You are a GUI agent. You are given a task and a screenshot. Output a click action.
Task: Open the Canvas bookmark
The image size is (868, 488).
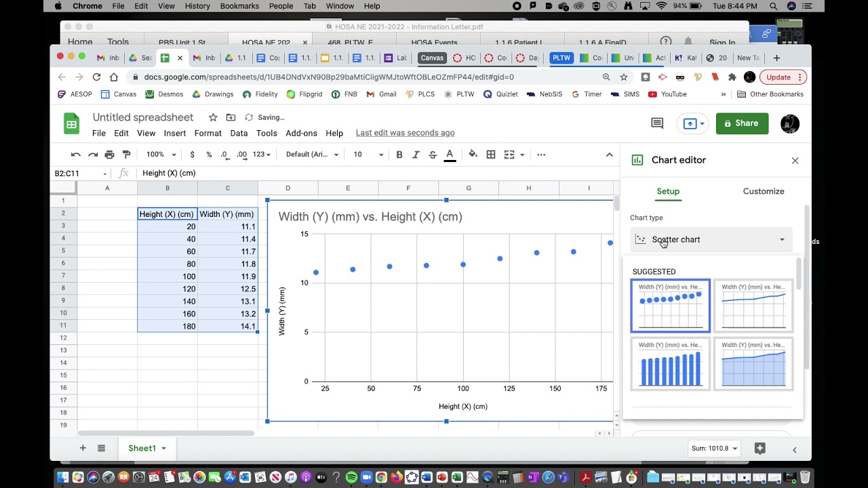click(119, 94)
